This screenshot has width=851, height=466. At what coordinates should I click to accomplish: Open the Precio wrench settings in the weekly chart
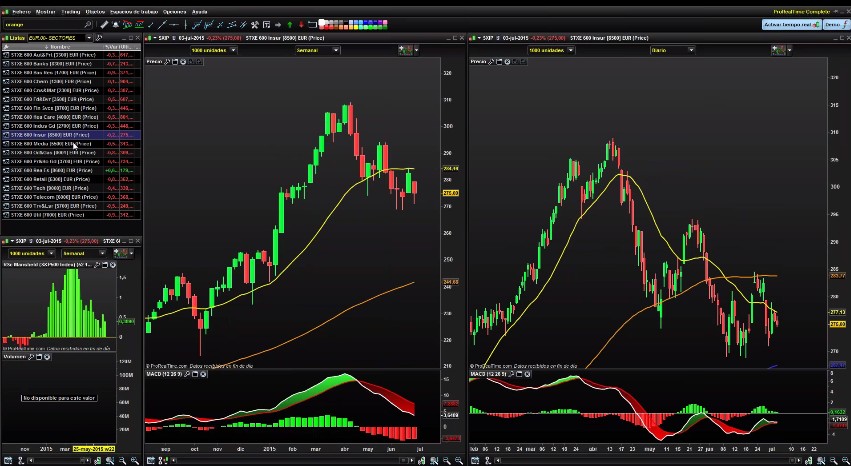coord(167,62)
